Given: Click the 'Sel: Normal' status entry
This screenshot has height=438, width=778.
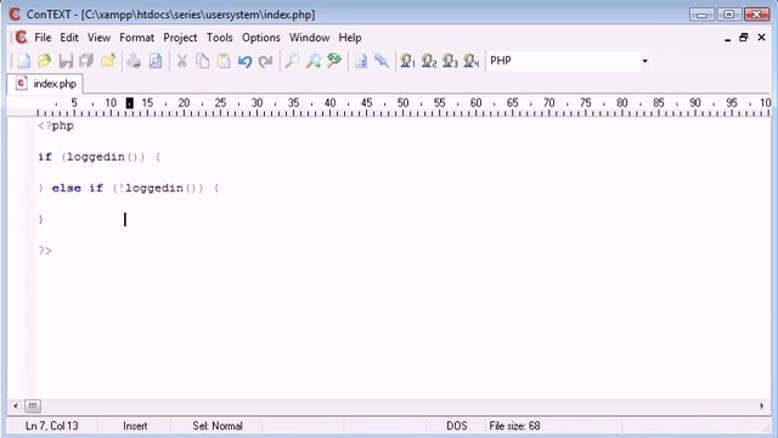Looking at the screenshot, I should [x=217, y=426].
